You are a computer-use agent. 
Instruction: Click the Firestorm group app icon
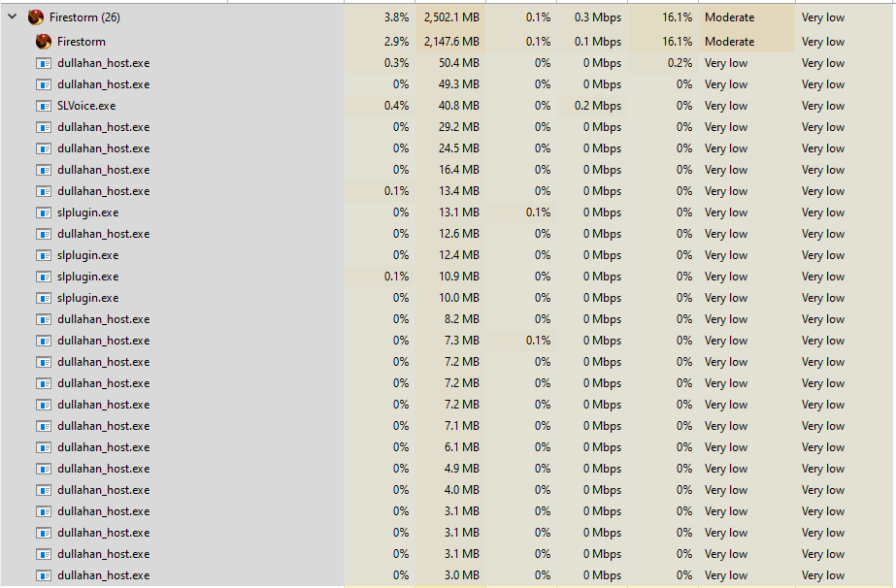pyautogui.click(x=35, y=17)
